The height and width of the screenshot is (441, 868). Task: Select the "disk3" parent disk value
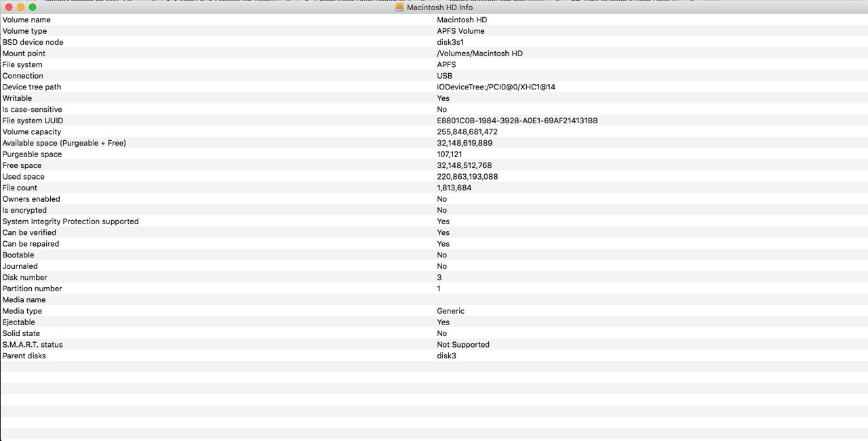pos(446,356)
